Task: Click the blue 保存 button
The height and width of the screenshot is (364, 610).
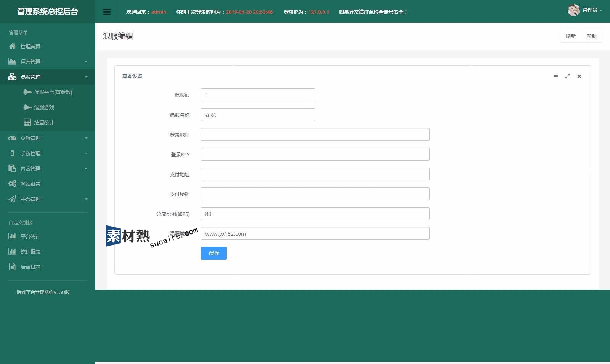Action: pos(214,253)
